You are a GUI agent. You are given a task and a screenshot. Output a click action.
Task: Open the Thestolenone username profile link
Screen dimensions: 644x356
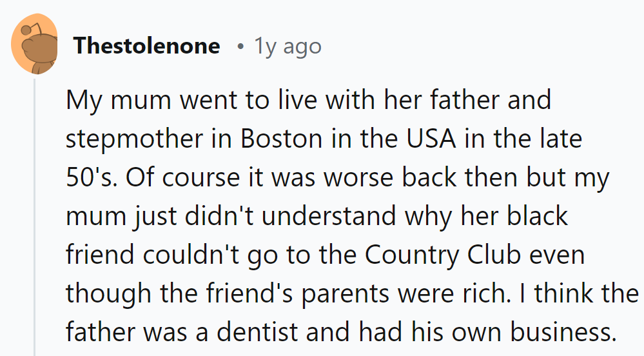[x=146, y=46]
